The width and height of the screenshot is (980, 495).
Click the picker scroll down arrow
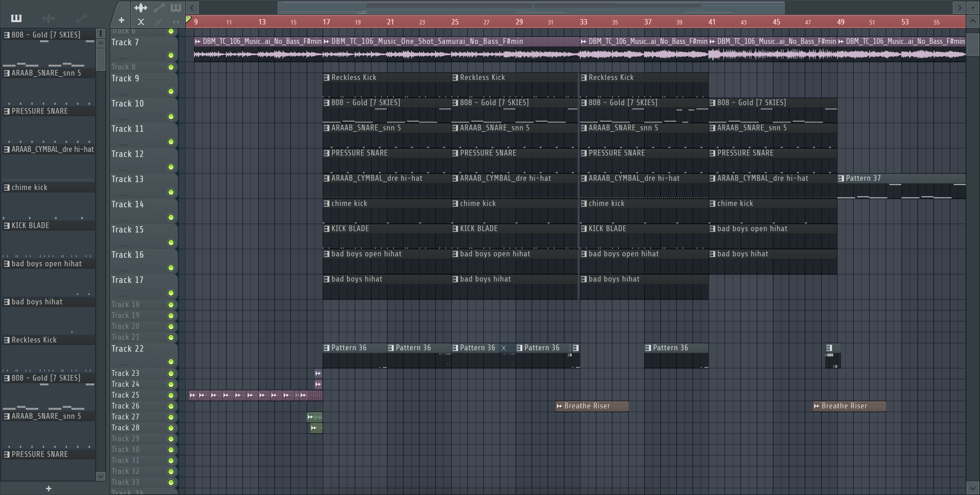[100, 476]
